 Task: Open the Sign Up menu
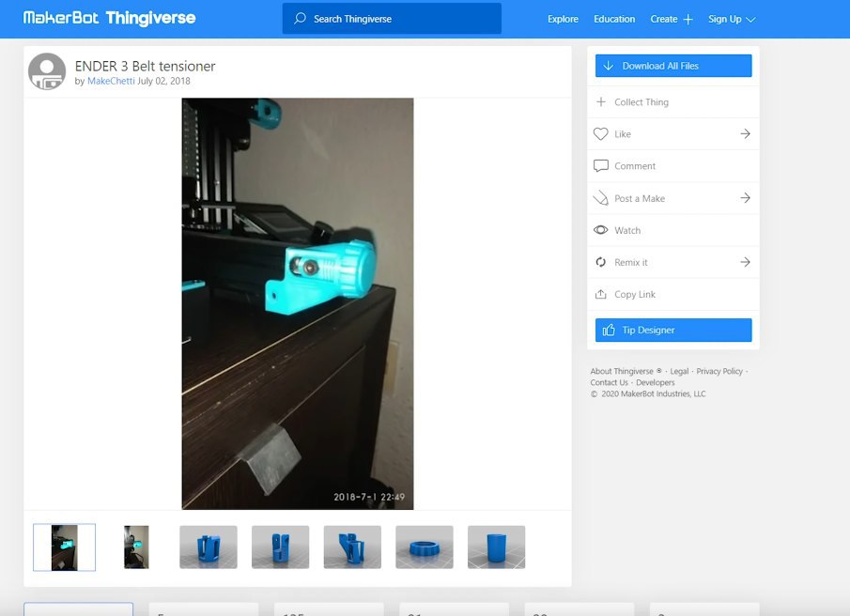coord(725,19)
